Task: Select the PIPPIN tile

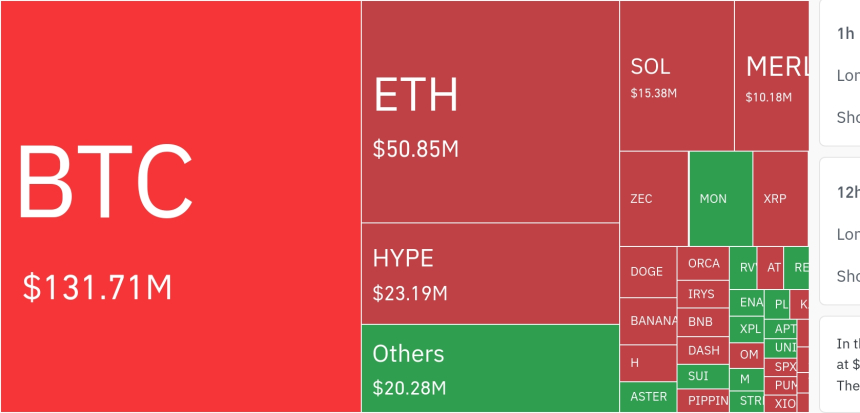Action: point(703,401)
